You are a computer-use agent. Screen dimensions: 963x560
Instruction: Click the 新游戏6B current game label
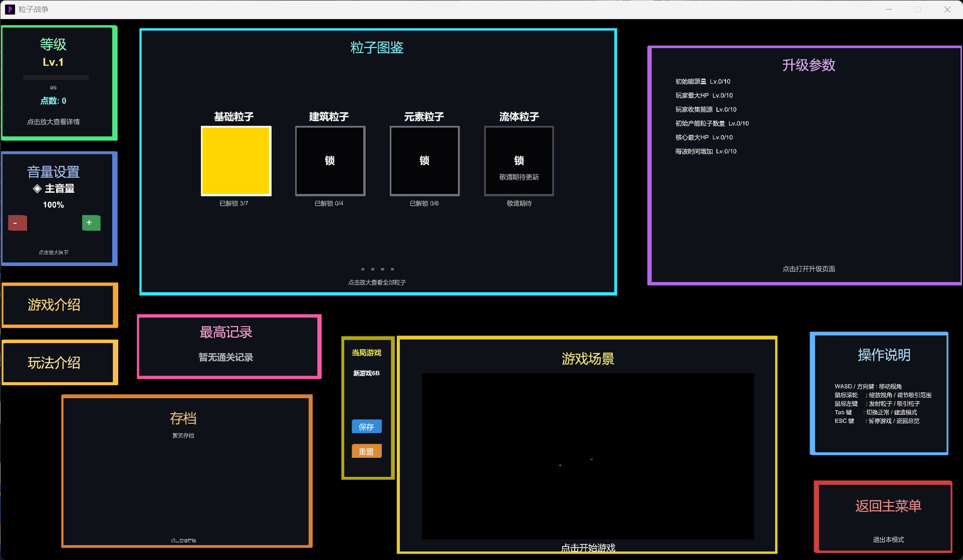(x=367, y=373)
